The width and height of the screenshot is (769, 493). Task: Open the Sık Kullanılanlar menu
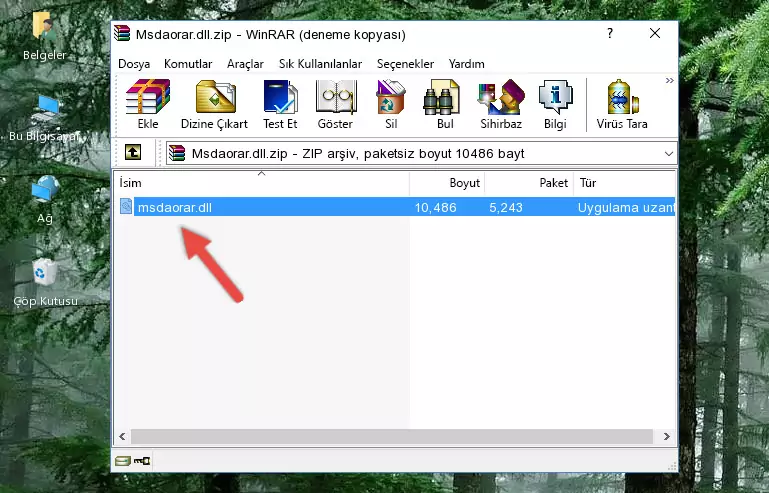click(320, 64)
